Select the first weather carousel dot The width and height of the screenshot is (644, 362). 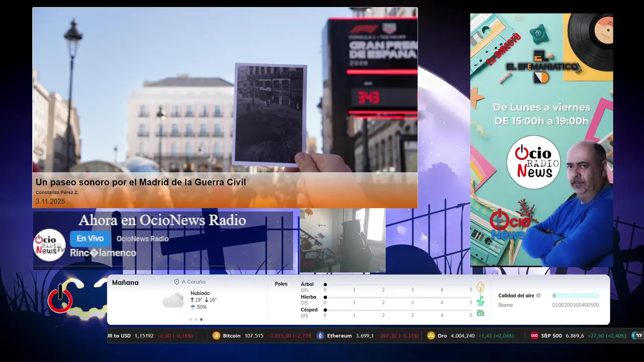pyautogui.click(x=190, y=319)
